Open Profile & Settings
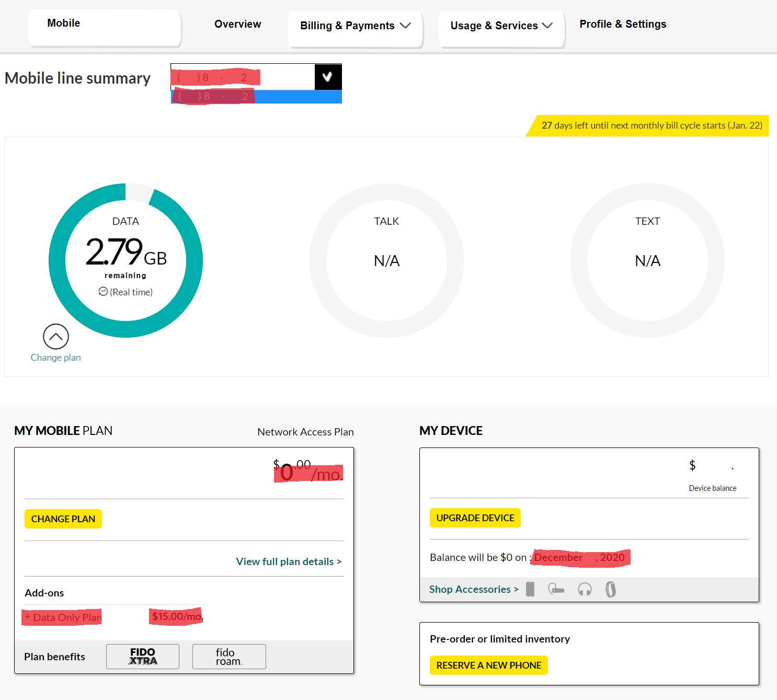777x700 pixels. click(x=623, y=24)
